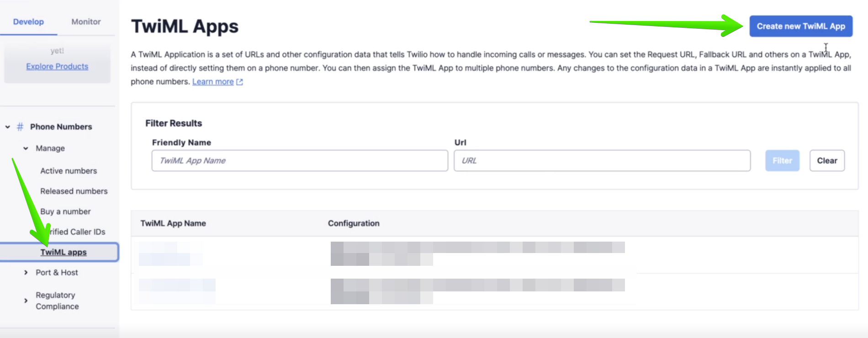Click the Clear filter button

point(827,160)
